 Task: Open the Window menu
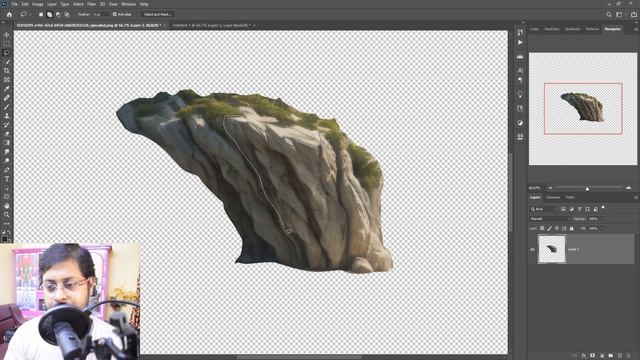click(x=128, y=4)
